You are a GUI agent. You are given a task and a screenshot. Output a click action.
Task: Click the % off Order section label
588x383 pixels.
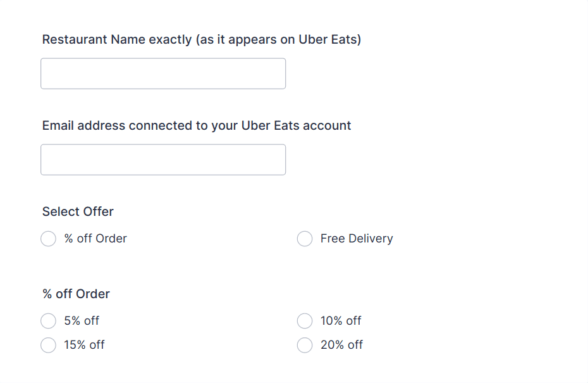tap(75, 294)
